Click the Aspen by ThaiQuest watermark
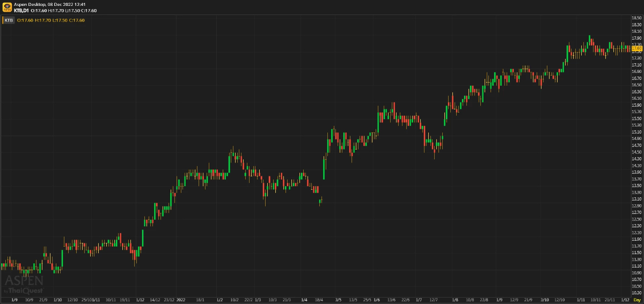This screenshot has height=304, width=644. click(24, 284)
